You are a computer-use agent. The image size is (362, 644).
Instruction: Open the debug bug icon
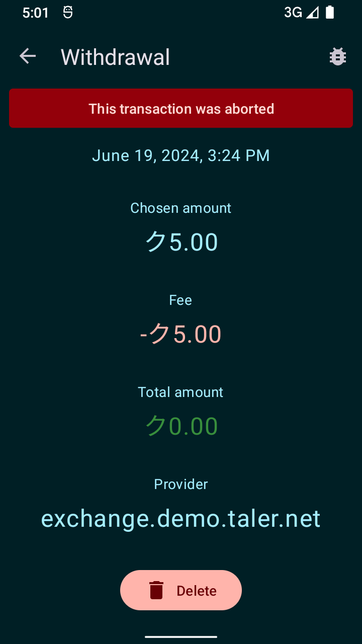point(338,56)
